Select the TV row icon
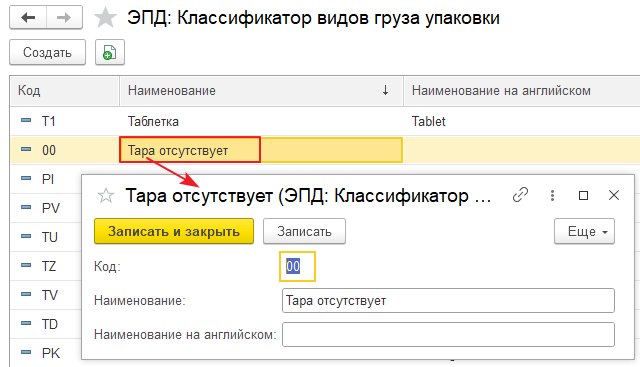The image size is (640, 367). pyautogui.click(x=26, y=294)
